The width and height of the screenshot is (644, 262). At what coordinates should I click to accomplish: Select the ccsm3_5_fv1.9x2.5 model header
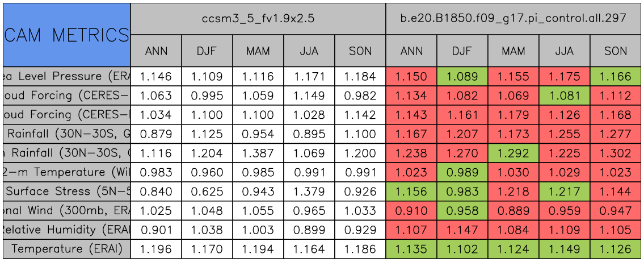(x=258, y=18)
